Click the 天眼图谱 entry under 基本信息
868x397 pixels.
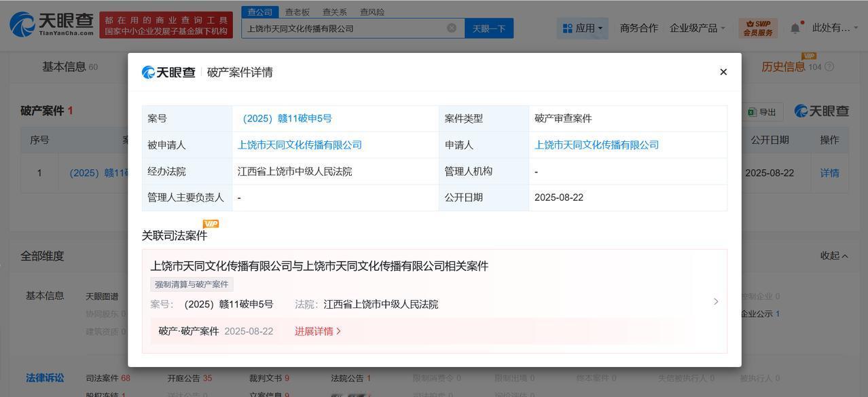102,297
